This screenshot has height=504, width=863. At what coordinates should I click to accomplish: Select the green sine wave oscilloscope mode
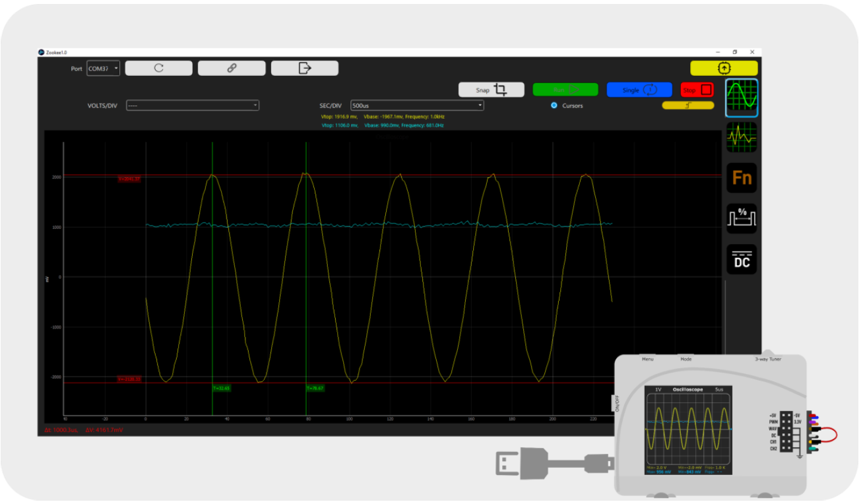pyautogui.click(x=742, y=98)
